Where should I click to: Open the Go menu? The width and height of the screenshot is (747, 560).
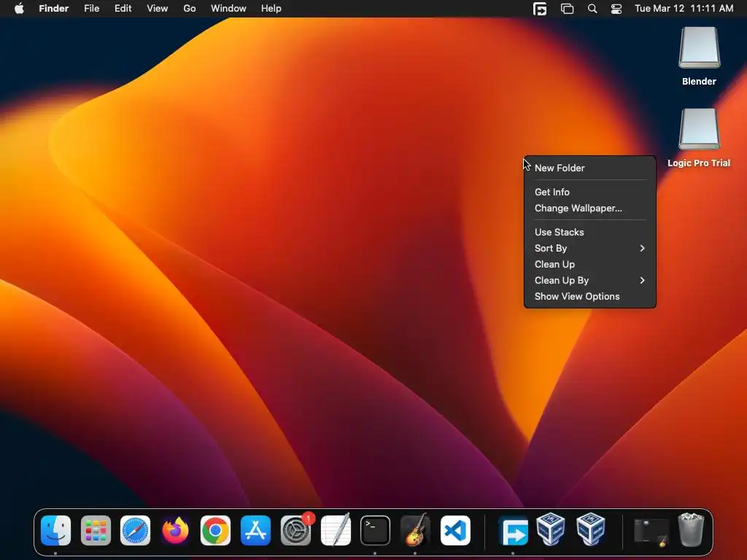(190, 9)
